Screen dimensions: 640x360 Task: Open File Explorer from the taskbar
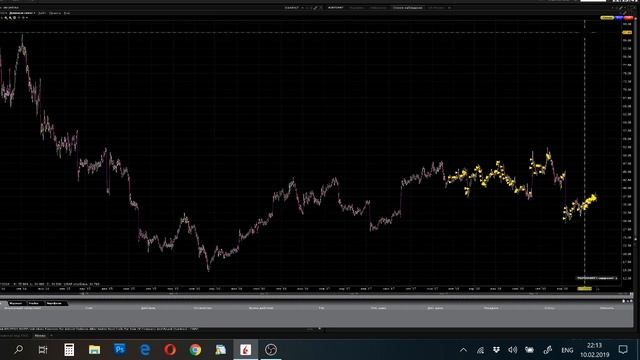coord(94,350)
